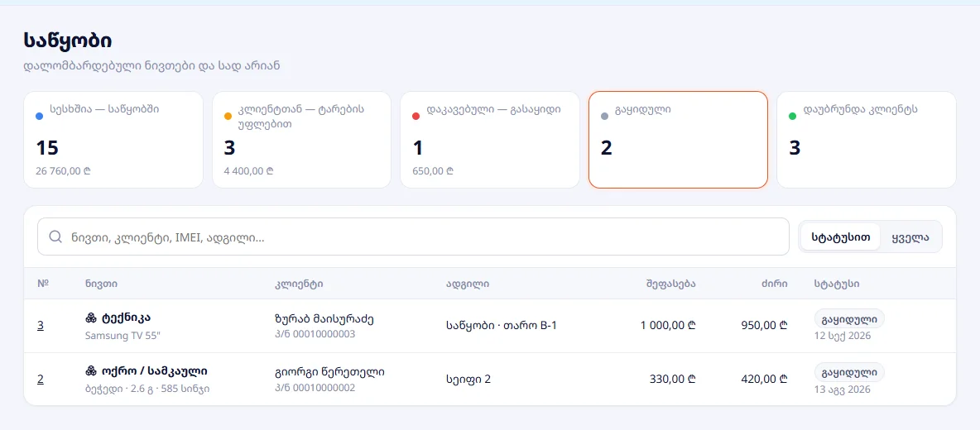Click the count 15 on სესხშია card

click(x=47, y=148)
